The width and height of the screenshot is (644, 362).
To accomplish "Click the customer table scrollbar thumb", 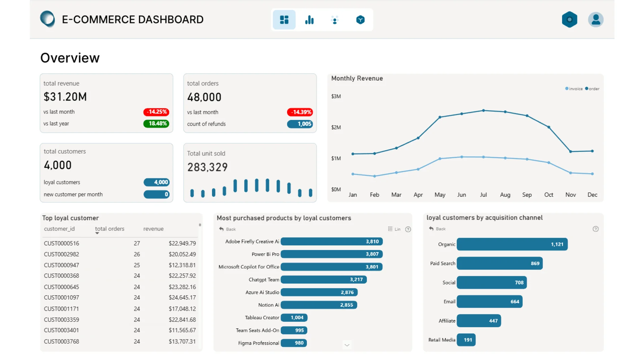I will pyautogui.click(x=200, y=225).
